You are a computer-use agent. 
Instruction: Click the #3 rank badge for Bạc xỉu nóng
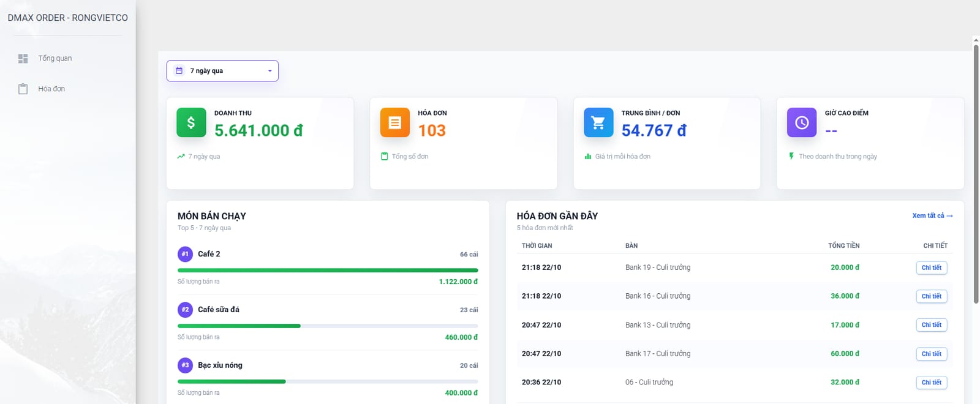[x=185, y=365]
